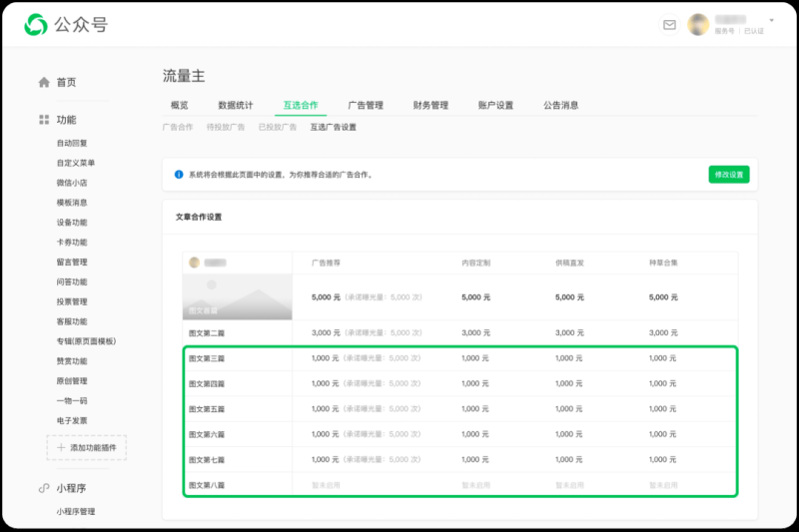
Task: Click the 内容定制 column header
Action: coord(476,264)
